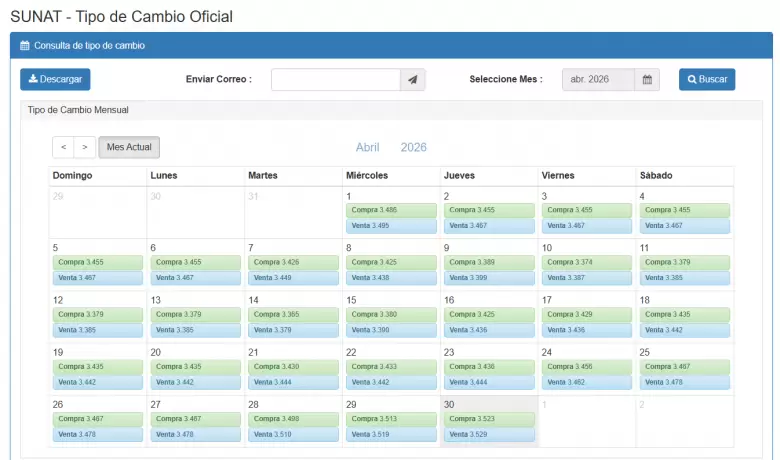780x460 pixels.
Task: Click the Abril 2026 calendar title
Action: [391, 147]
